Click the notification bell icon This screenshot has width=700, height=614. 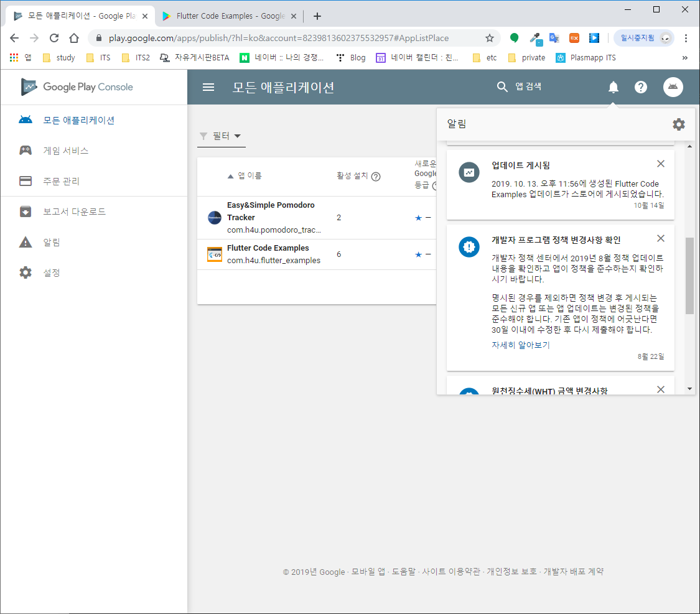[x=614, y=87]
